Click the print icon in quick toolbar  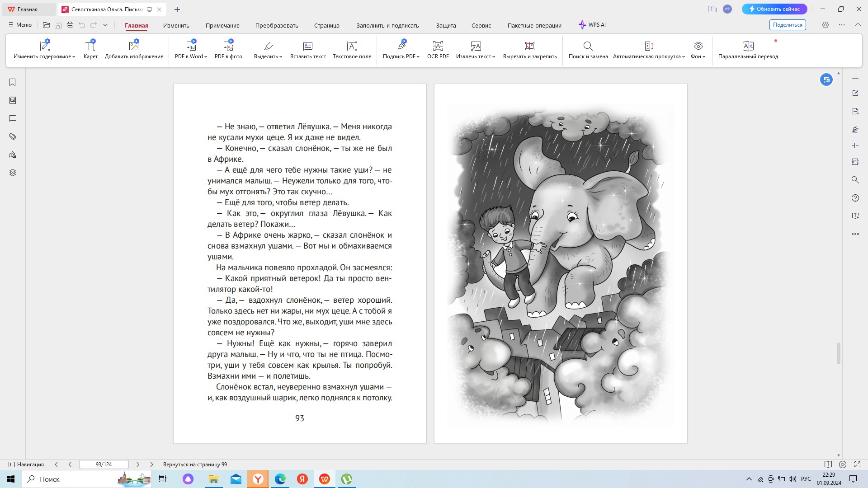coord(70,25)
